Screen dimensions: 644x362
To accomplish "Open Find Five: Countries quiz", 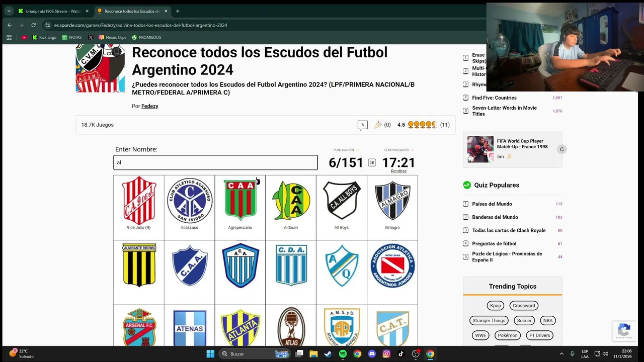I will (494, 98).
